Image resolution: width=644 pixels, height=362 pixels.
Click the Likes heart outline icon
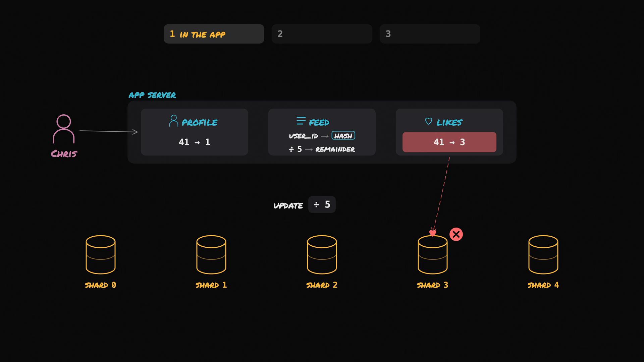(428, 121)
